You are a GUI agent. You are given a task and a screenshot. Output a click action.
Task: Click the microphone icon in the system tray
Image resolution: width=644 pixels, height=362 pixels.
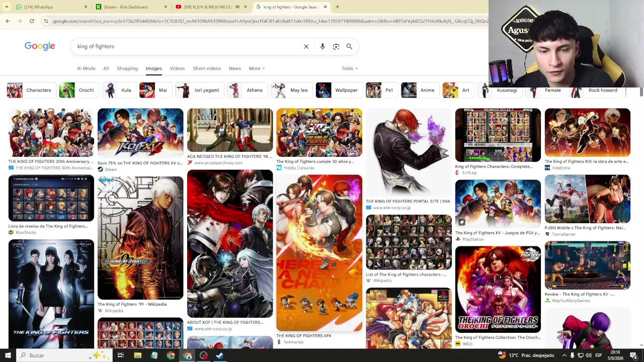[x=573, y=355]
